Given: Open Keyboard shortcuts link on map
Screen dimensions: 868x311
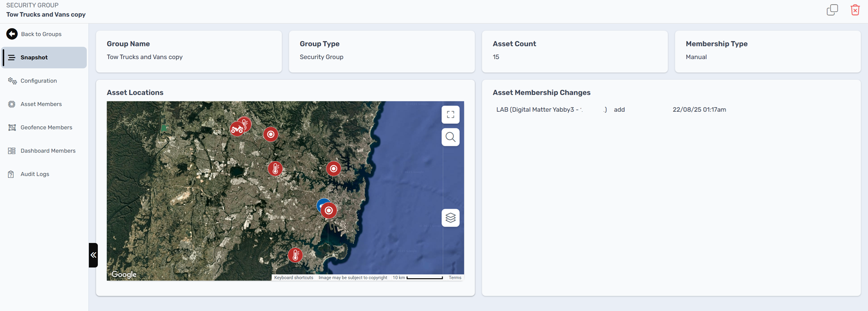Looking at the screenshot, I should coord(294,278).
